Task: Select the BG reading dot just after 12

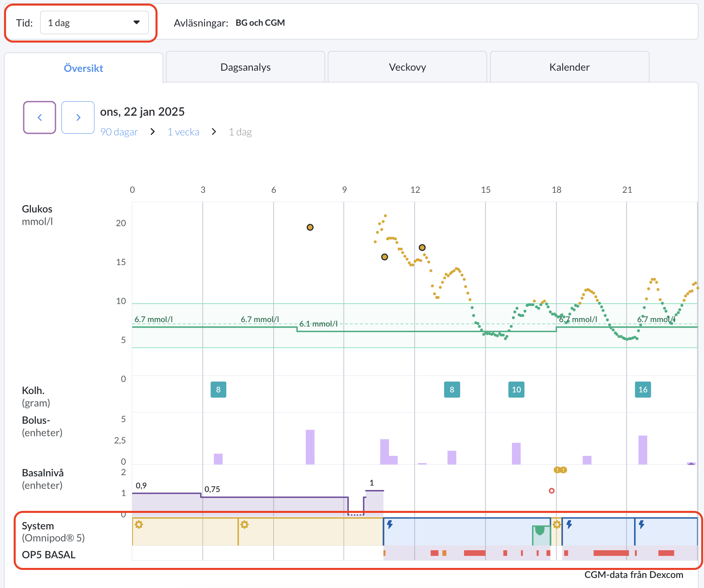Action: 422,247
